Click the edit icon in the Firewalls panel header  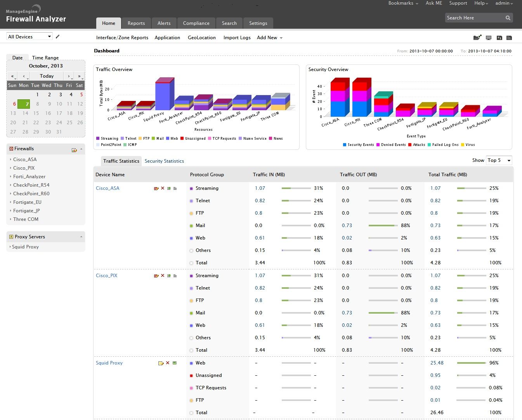tap(74, 150)
